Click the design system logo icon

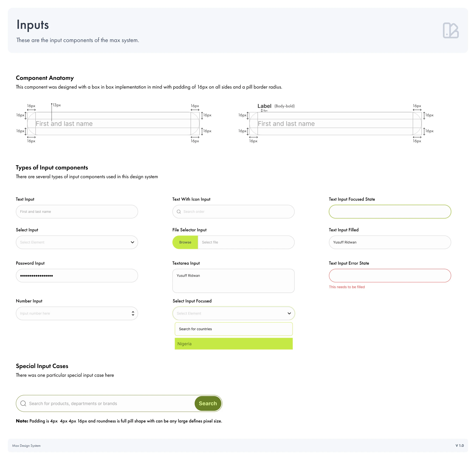tap(450, 30)
